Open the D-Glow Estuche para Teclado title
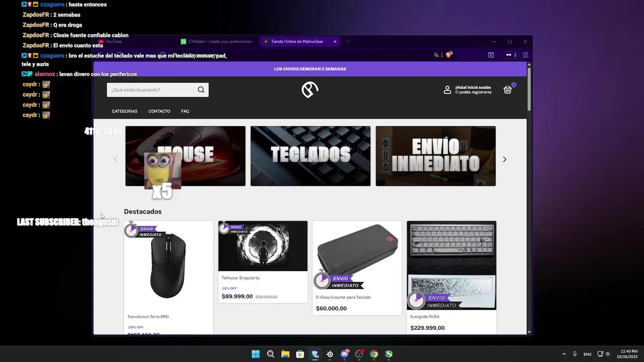The image size is (644, 362). [343, 298]
